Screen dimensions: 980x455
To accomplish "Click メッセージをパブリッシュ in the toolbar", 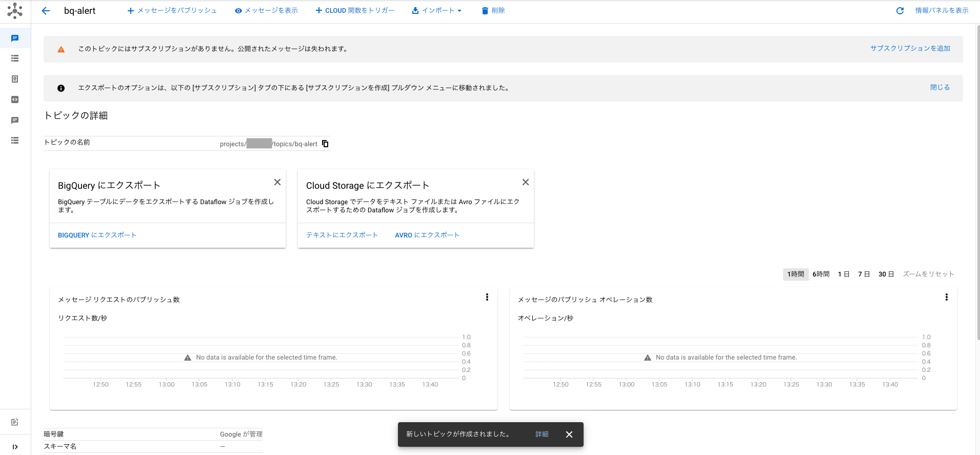I will (172, 11).
